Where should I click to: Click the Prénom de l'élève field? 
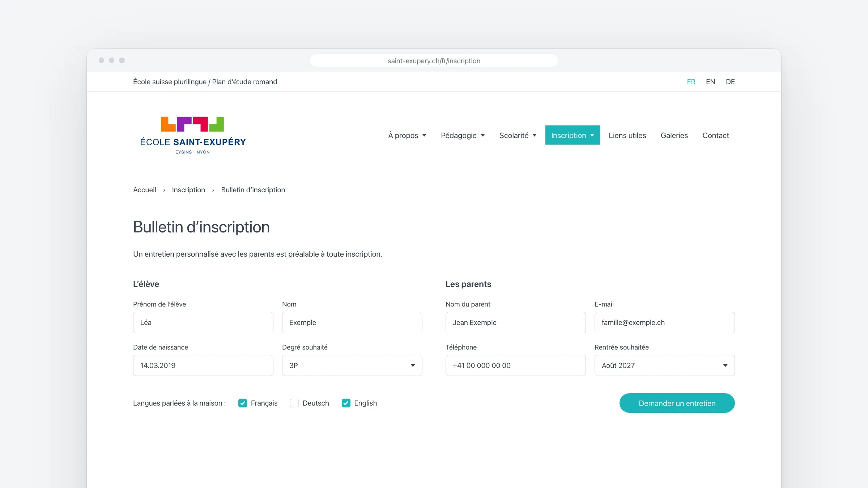coord(203,322)
